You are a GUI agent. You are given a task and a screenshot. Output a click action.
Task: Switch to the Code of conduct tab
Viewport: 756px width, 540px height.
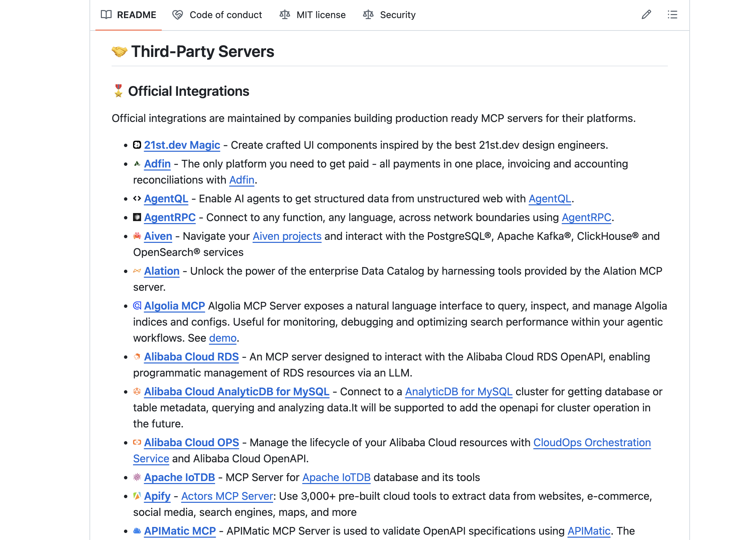click(x=217, y=15)
